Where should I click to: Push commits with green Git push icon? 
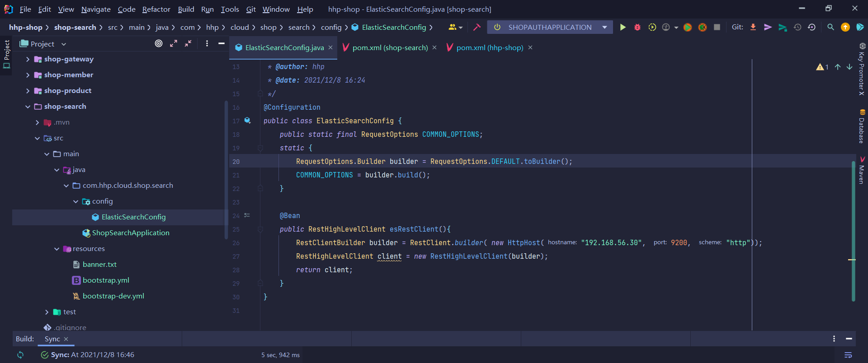point(783,27)
